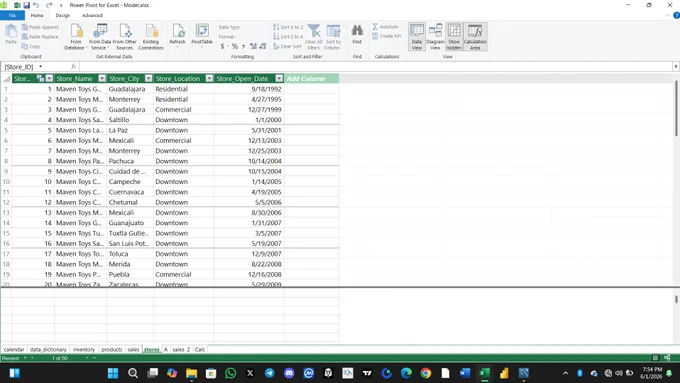
Task: Open From Data Service import
Action: pos(100,37)
